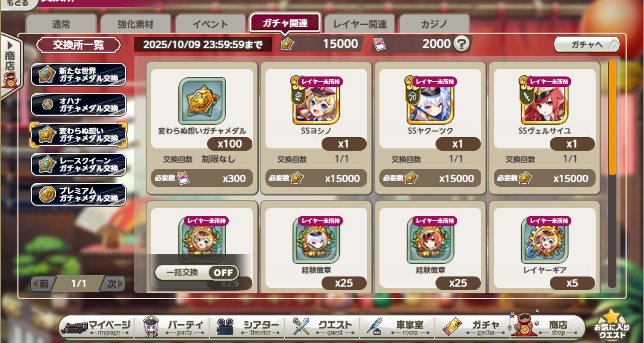
Task: Select the レイヤーギア item icon
Action: point(545,240)
